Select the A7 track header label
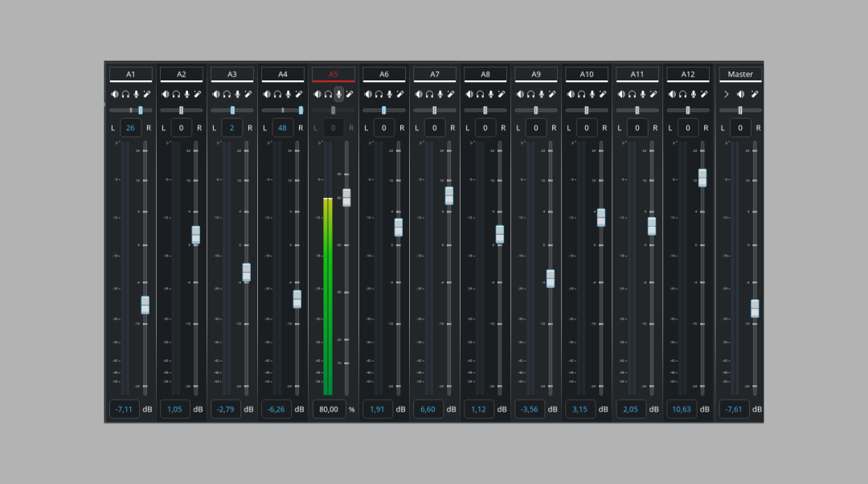 (435, 74)
